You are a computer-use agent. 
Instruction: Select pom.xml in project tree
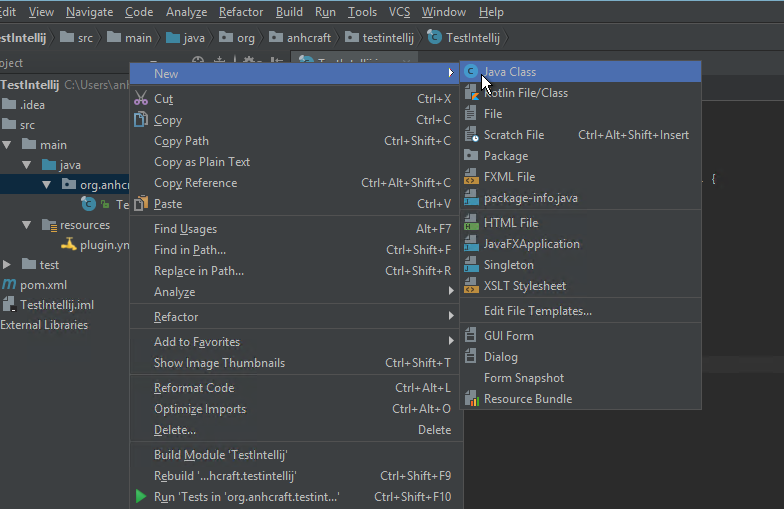[x=43, y=285]
